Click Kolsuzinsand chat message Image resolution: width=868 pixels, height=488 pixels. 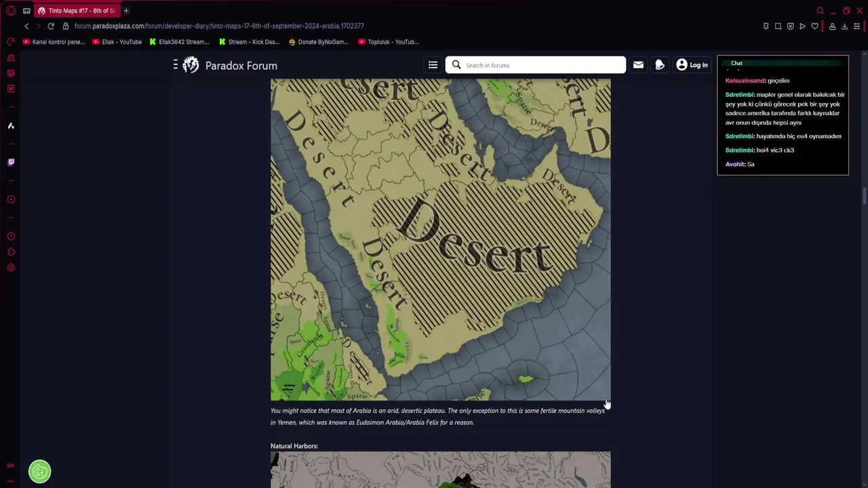point(757,81)
